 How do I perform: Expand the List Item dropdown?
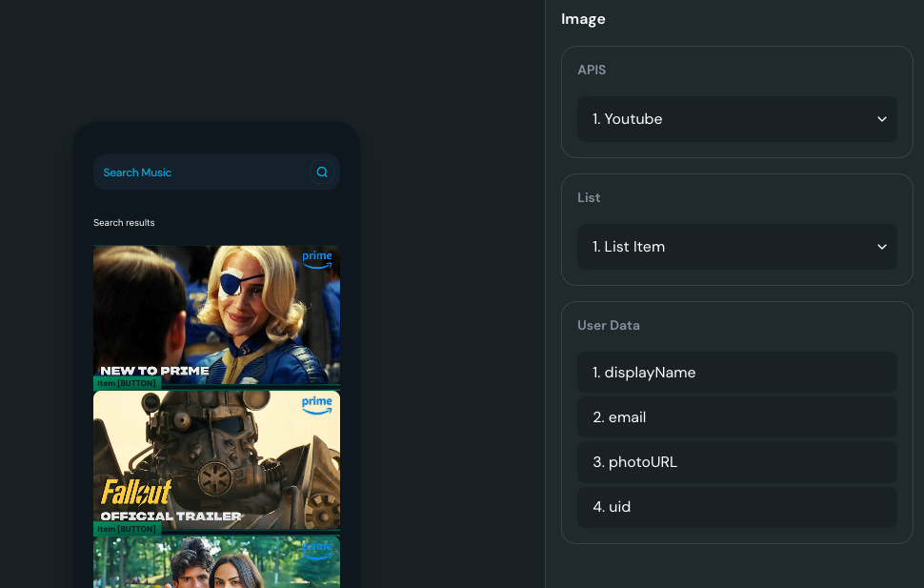(736, 247)
